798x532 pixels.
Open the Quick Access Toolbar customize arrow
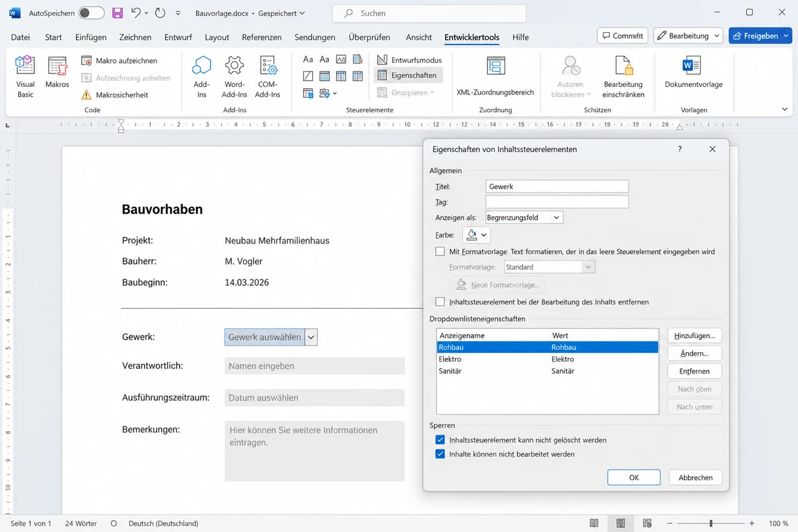click(178, 13)
